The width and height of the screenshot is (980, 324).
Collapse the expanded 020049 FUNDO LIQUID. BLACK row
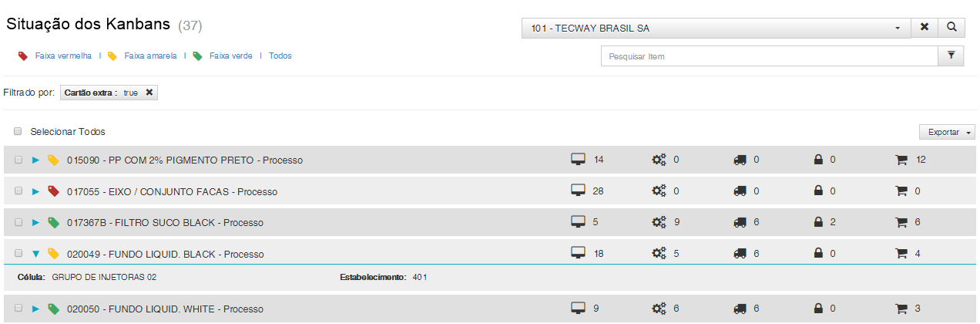pos(35,254)
